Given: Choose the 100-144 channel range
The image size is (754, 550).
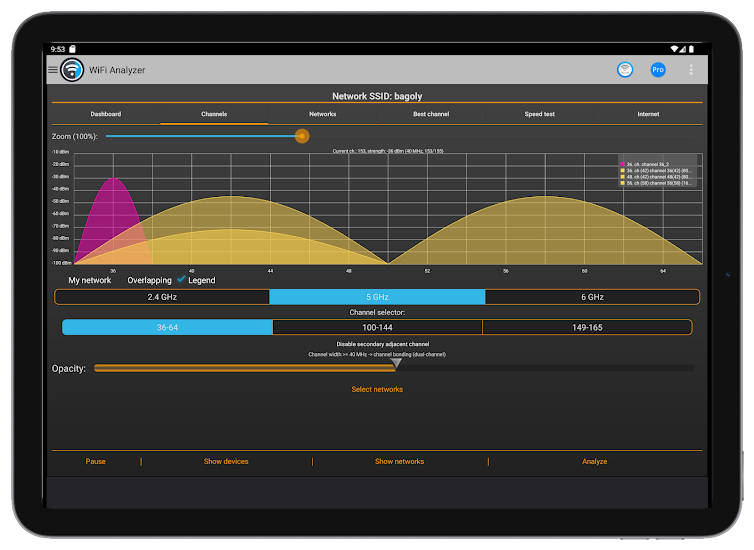Looking at the screenshot, I should [377, 327].
